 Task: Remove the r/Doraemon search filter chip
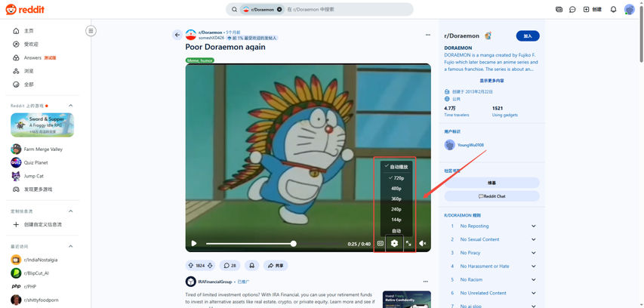click(279, 10)
